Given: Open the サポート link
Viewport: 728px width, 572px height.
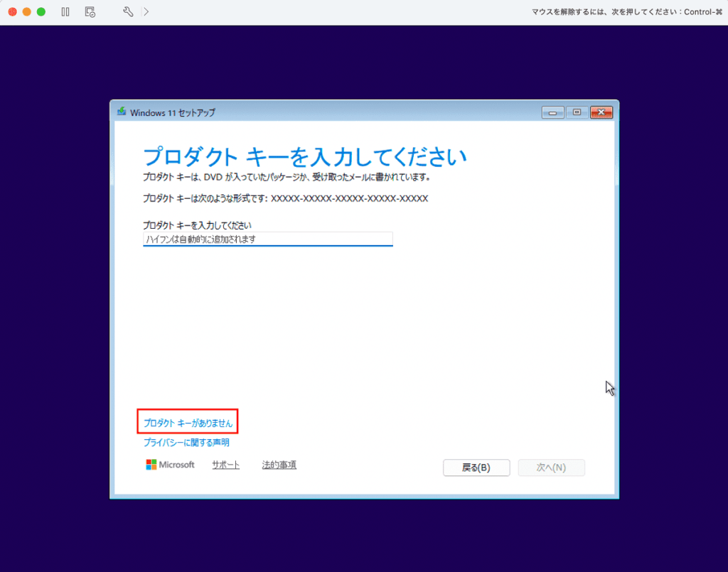Looking at the screenshot, I should click(x=225, y=465).
